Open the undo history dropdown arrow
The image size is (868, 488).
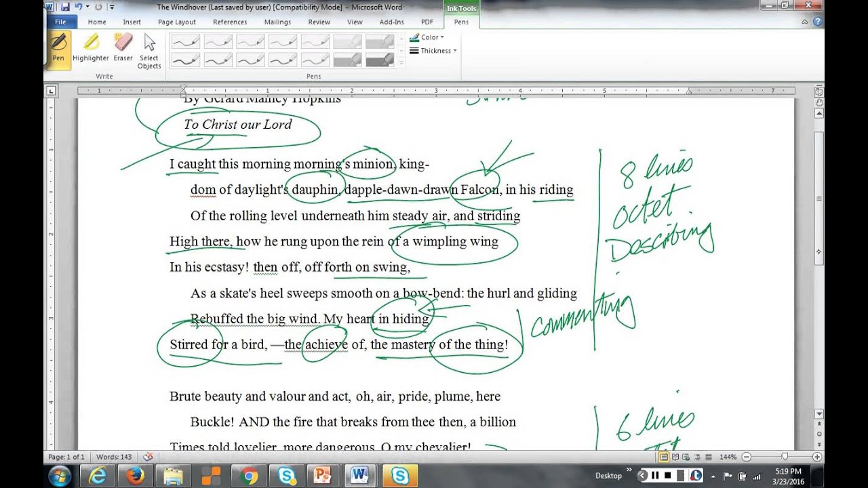(x=87, y=7)
